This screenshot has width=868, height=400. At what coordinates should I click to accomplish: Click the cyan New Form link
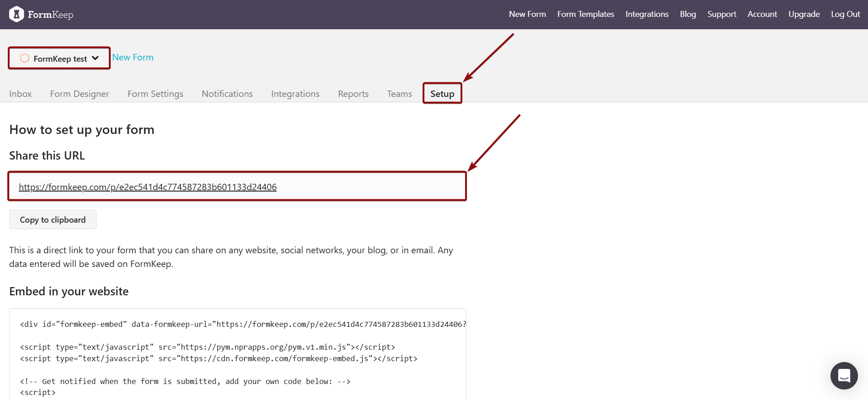(x=133, y=57)
